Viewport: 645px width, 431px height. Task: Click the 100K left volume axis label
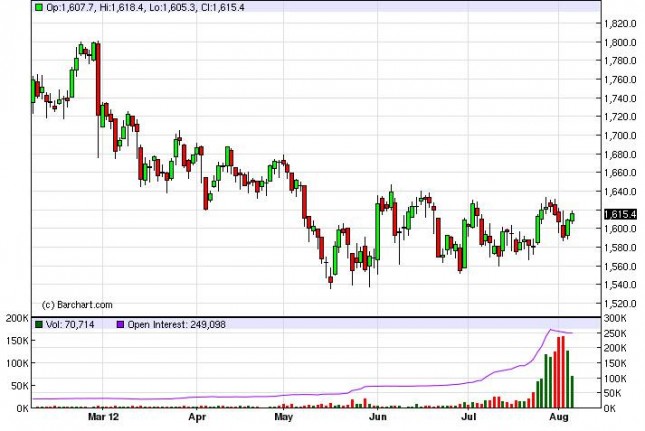[15, 364]
